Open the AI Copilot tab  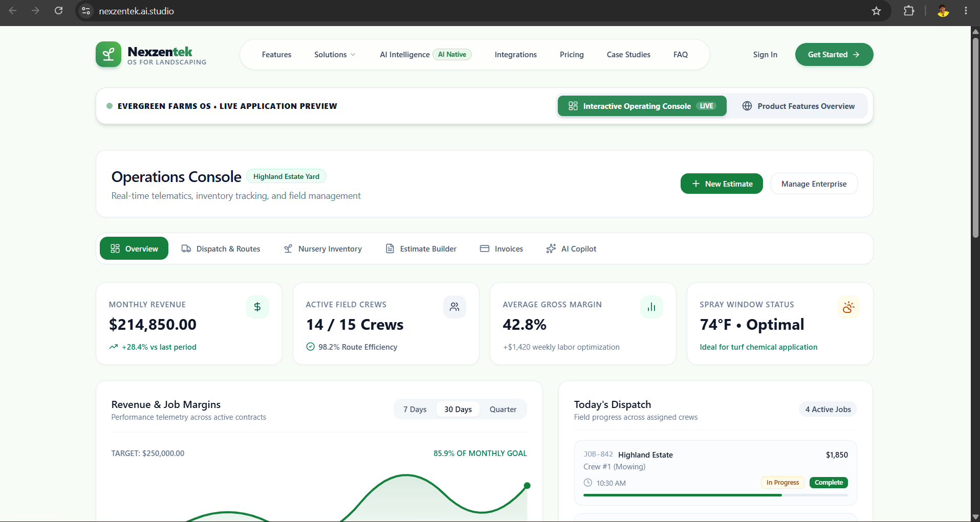tap(571, 248)
